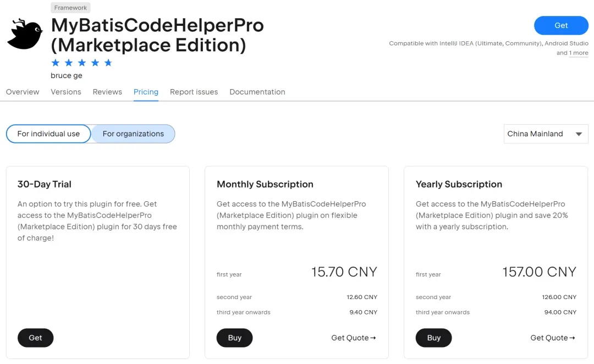Click bruce ge author name
The image size is (594, 364).
(x=67, y=75)
